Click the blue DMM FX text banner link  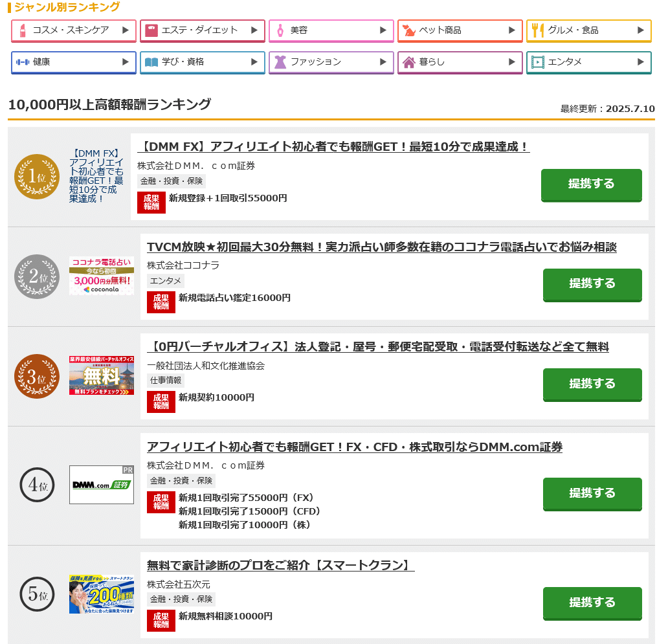point(96,176)
